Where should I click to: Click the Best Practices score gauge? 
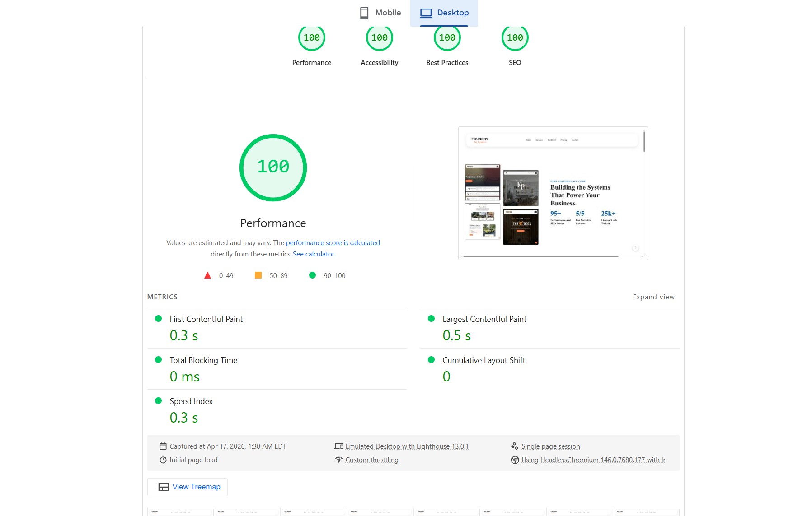pos(446,38)
